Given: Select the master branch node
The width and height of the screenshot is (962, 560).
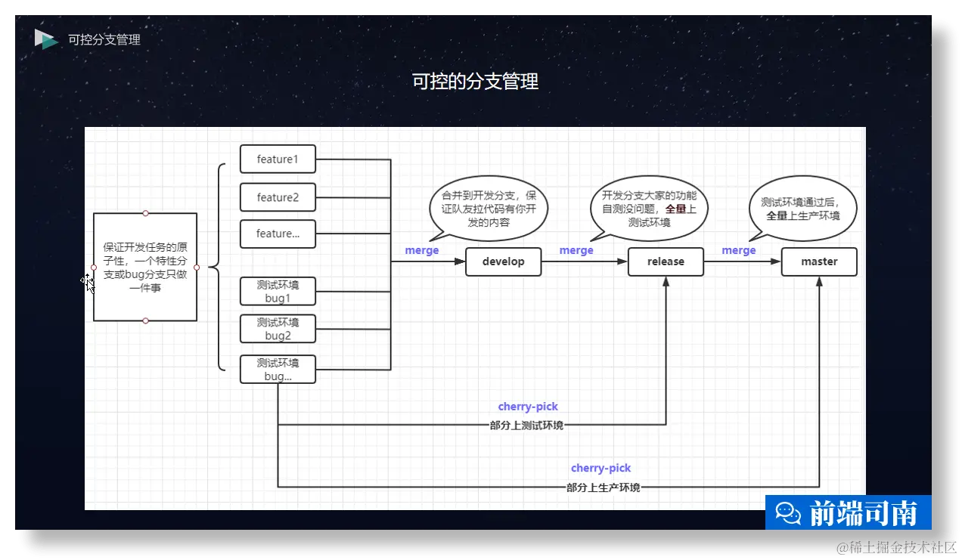Looking at the screenshot, I should pos(819,261).
